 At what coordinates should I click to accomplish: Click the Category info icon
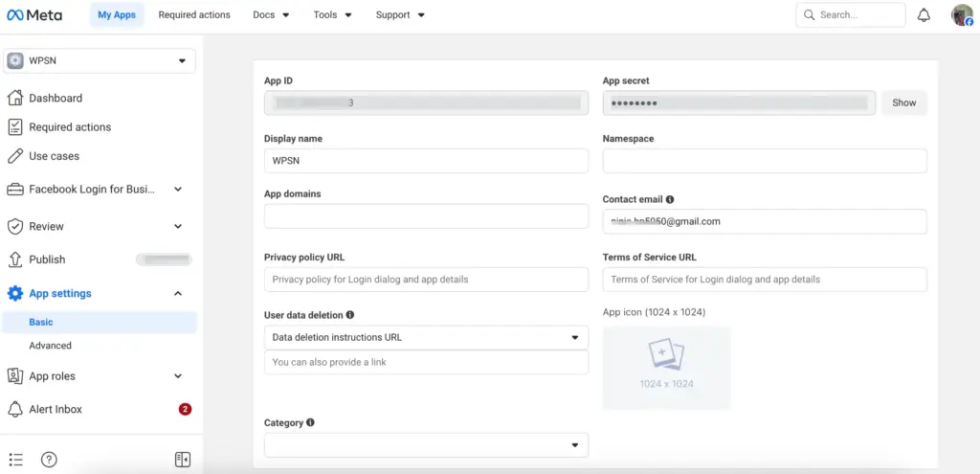click(x=311, y=422)
